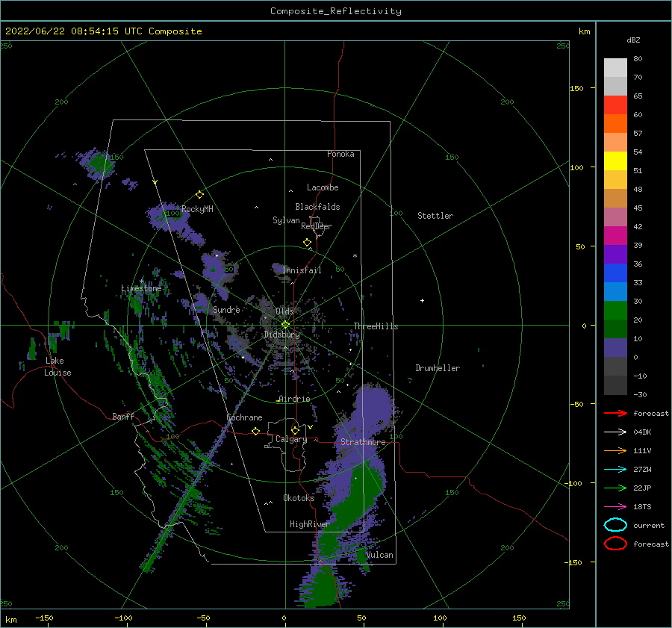Image resolution: width=672 pixels, height=628 pixels.
Task: Click the white plus marker south of Stettler
Action: (x=422, y=300)
